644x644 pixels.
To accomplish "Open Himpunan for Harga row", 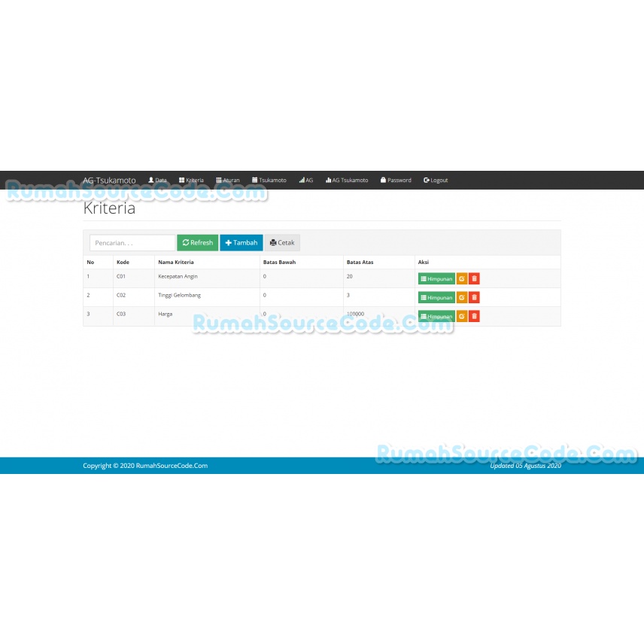I will [436, 316].
